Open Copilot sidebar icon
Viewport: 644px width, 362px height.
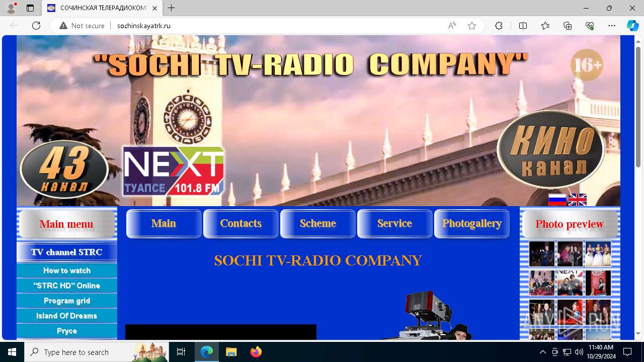click(632, 26)
